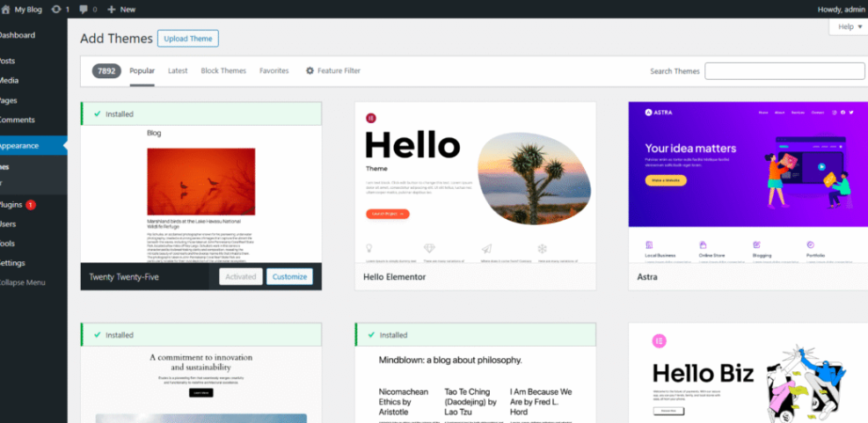Click the Blogging icon in Astra preview

point(756,244)
